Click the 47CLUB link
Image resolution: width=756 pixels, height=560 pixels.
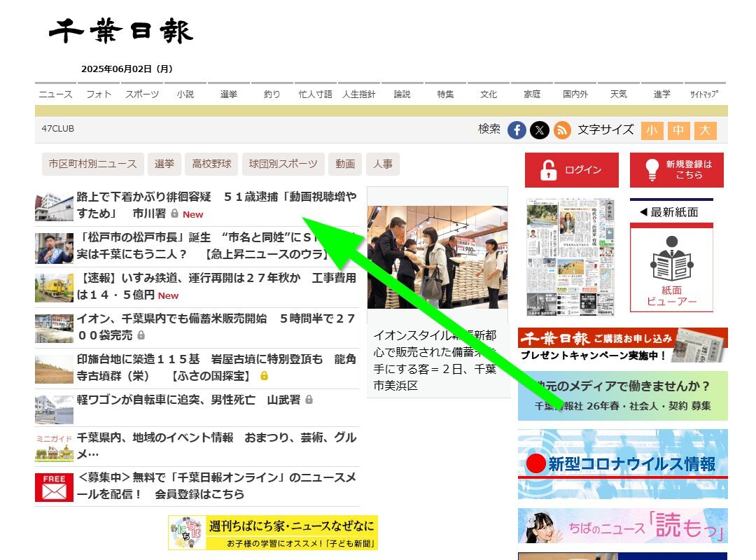(x=58, y=129)
